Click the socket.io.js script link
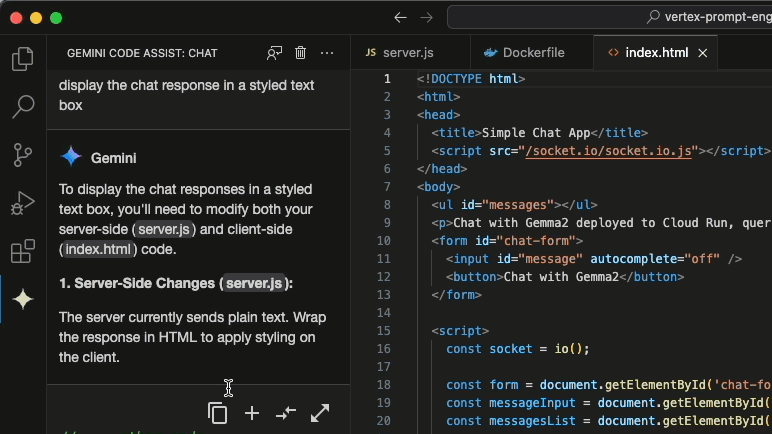The width and height of the screenshot is (772, 434). pos(610,151)
